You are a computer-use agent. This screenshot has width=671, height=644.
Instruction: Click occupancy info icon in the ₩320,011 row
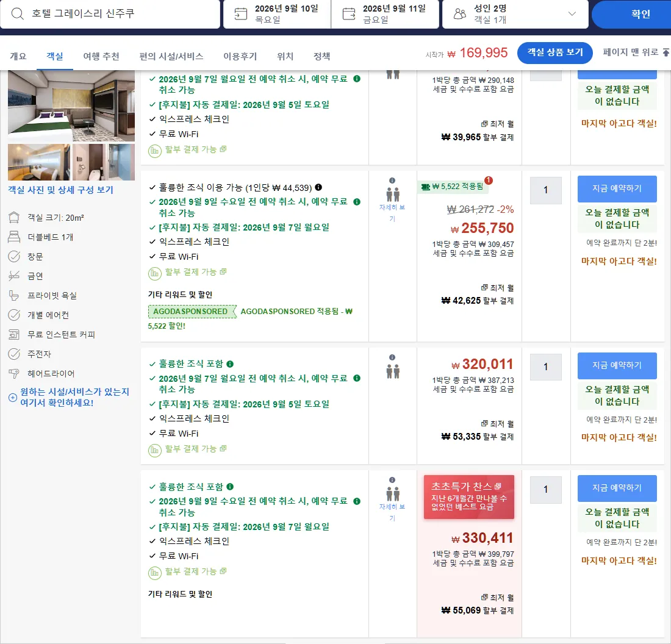pyautogui.click(x=392, y=357)
